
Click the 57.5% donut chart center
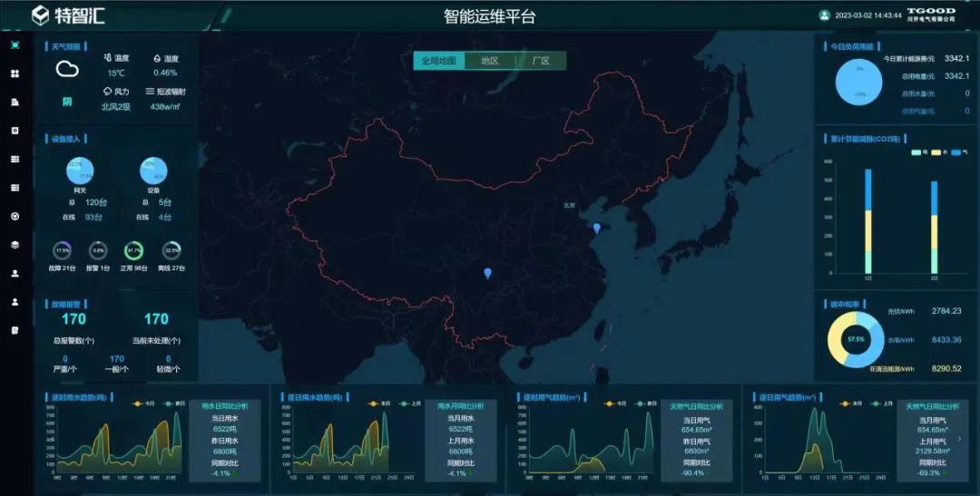pos(855,339)
